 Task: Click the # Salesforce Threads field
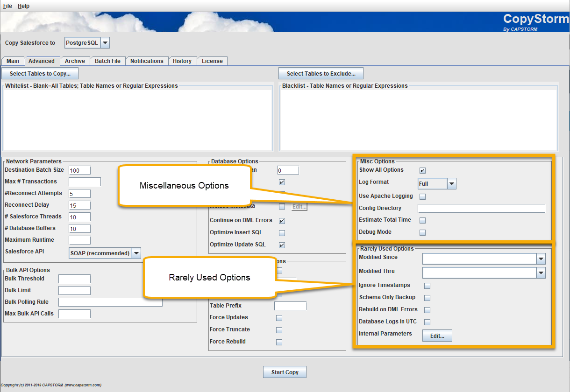coord(79,217)
